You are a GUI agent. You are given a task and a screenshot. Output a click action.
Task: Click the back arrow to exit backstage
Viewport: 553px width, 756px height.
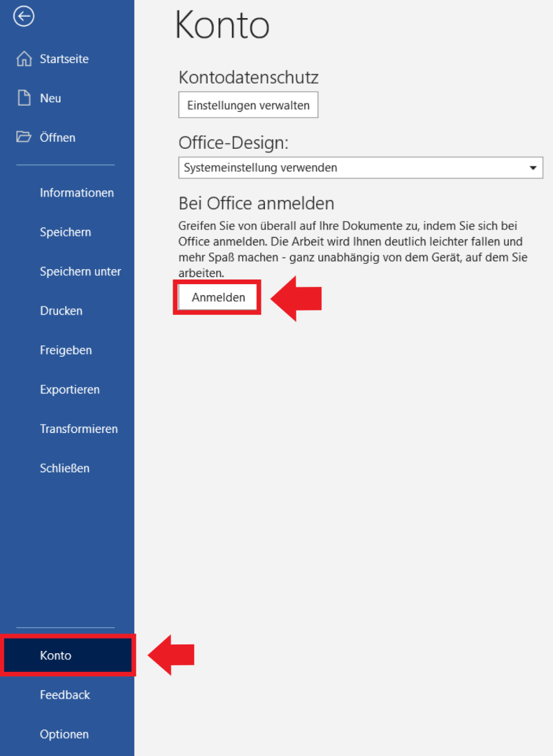coord(24,16)
